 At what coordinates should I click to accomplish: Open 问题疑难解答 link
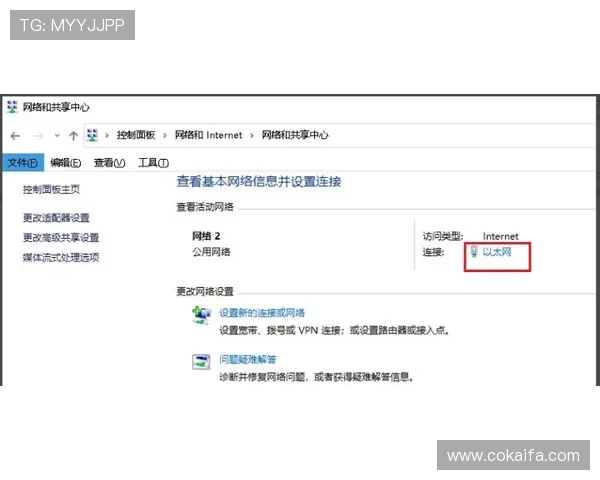[x=248, y=359]
